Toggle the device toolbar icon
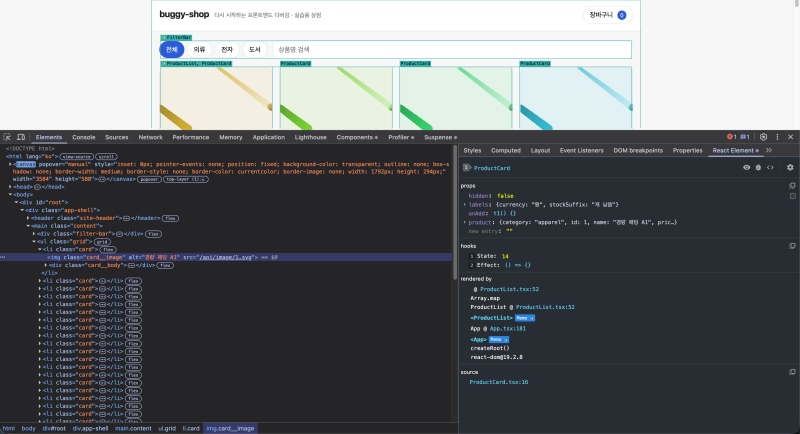Viewport: 800px width, 434px height. [21, 137]
